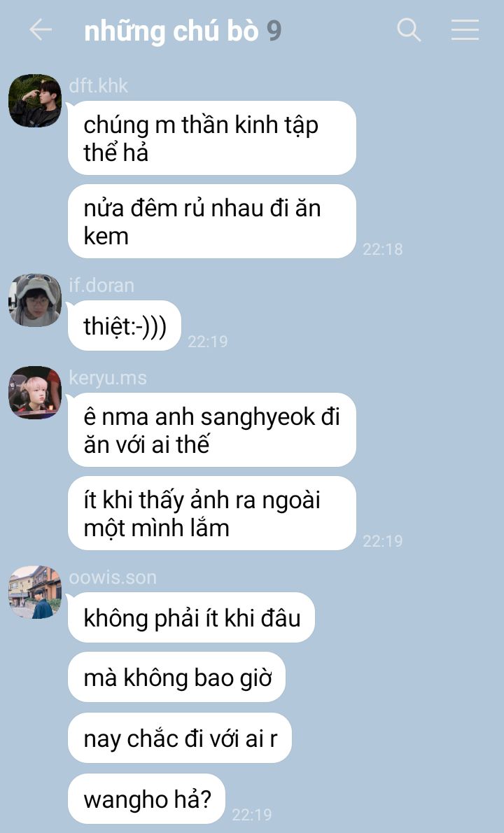
Task: Open if.doran's profile avatar
Action: click(35, 300)
